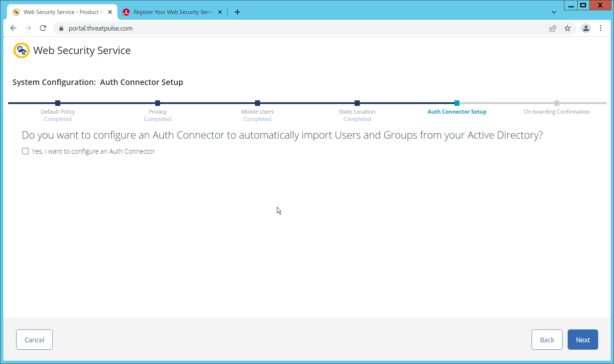The width and height of the screenshot is (614, 364).
Task: Close the Register Your Web Security tab
Action: pos(220,12)
